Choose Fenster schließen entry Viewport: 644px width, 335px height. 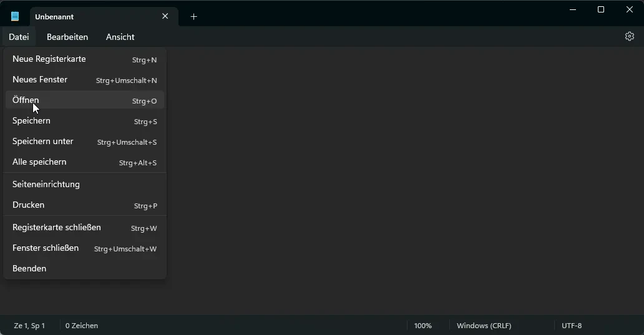[x=85, y=248]
